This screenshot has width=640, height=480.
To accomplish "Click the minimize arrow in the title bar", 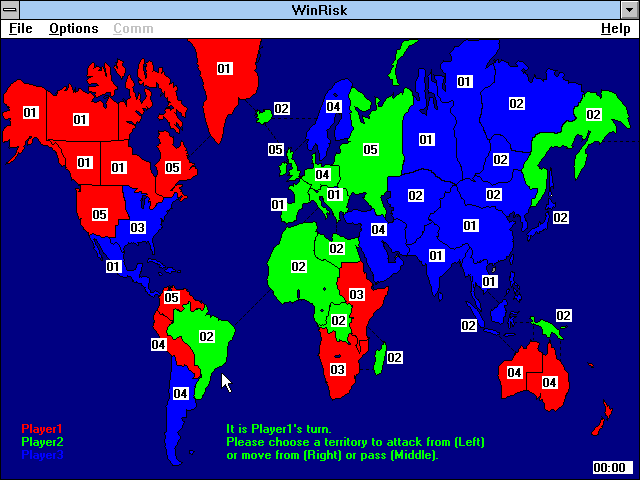I will (x=629, y=10).
